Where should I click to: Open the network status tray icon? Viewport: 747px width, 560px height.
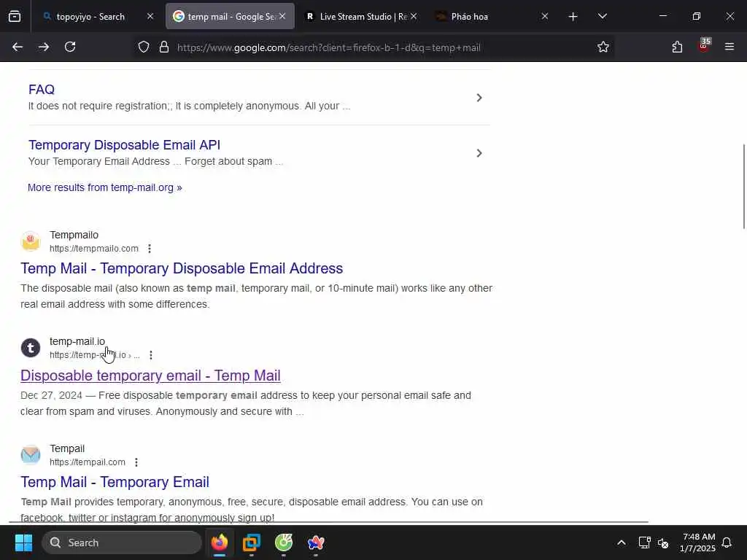pyautogui.click(x=644, y=542)
